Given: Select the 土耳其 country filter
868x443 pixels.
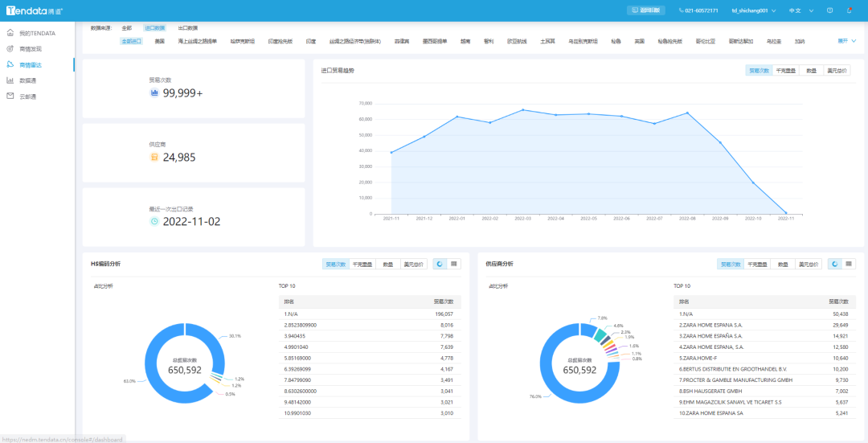Looking at the screenshot, I should (548, 41).
